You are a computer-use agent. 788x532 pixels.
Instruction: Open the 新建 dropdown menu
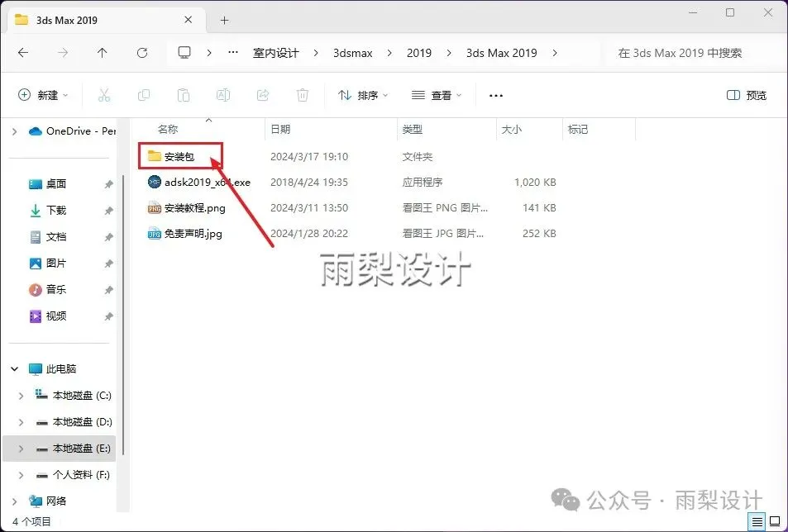point(43,95)
